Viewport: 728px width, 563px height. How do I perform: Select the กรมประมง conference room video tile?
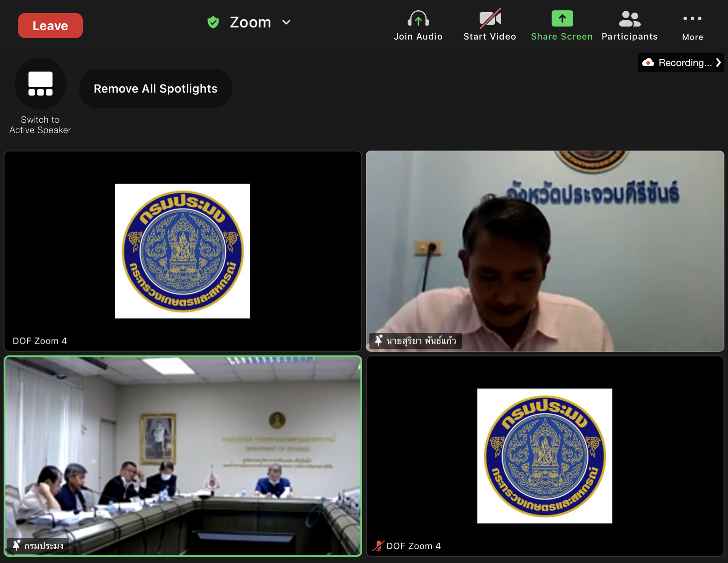pos(183,456)
